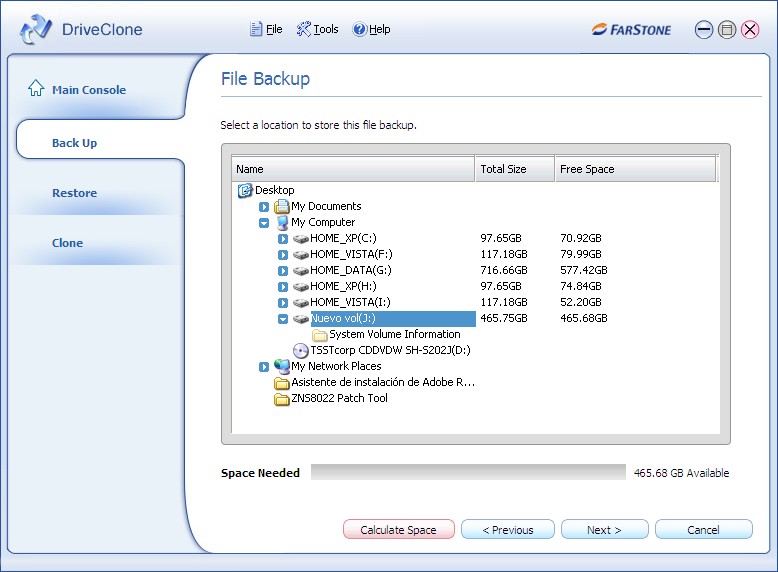This screenshot has width=778, height=572.
Task: Expand the HOME_DATA(G:) drive node
Action: (283, 271)
